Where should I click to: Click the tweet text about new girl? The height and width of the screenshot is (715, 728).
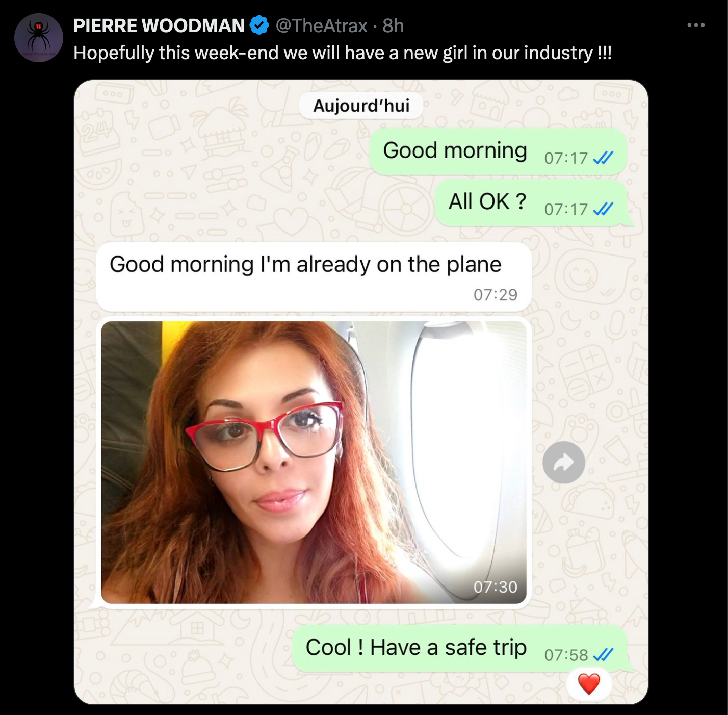tap(343, 53)
